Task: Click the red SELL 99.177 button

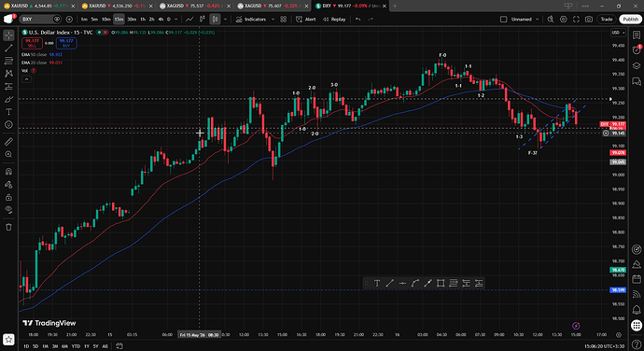Action: point(32,43)
